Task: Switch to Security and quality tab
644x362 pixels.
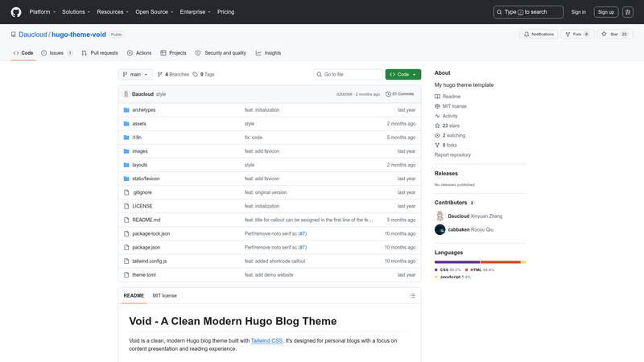Action: (221, 53)
